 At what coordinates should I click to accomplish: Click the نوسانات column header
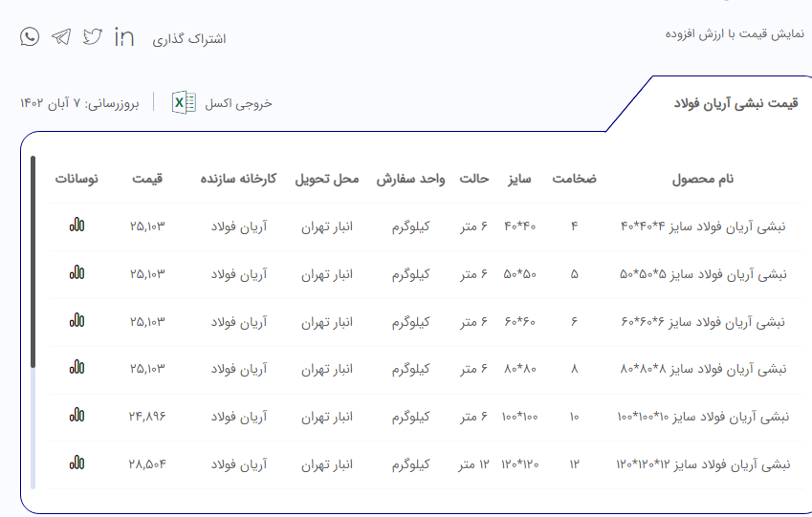coord(77,179)
